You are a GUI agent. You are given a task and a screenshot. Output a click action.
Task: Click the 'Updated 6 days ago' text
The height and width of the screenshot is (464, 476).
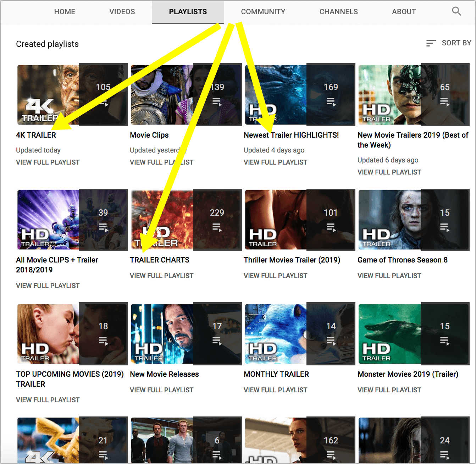388,160
